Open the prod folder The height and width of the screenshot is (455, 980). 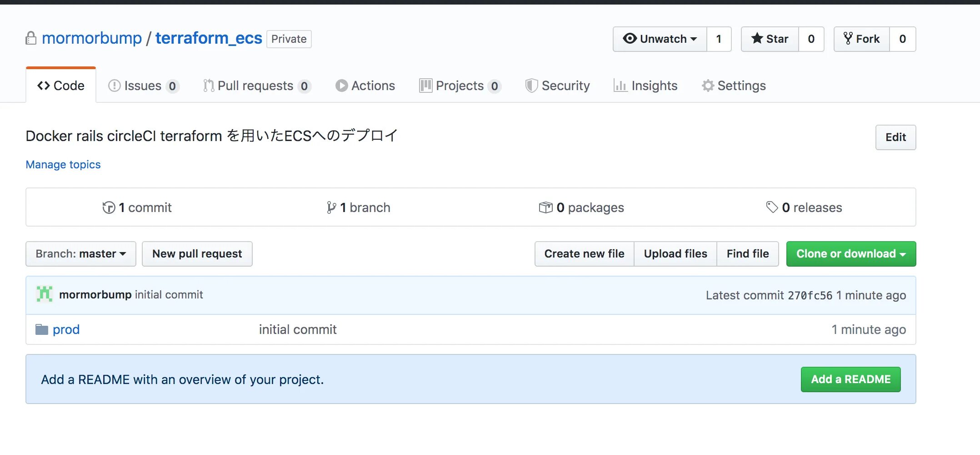pyautogui.click(x=66, y=329)
